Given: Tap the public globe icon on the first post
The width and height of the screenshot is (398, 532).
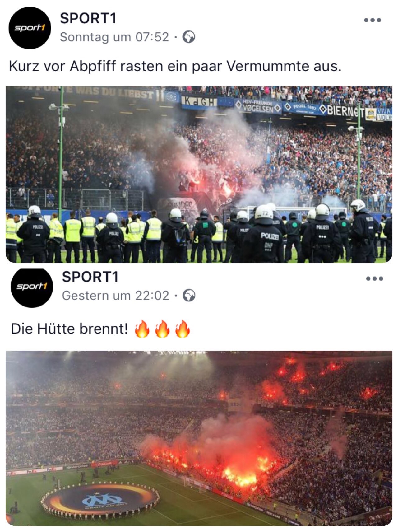Looking at the screenshot, I should pos(189,37).
